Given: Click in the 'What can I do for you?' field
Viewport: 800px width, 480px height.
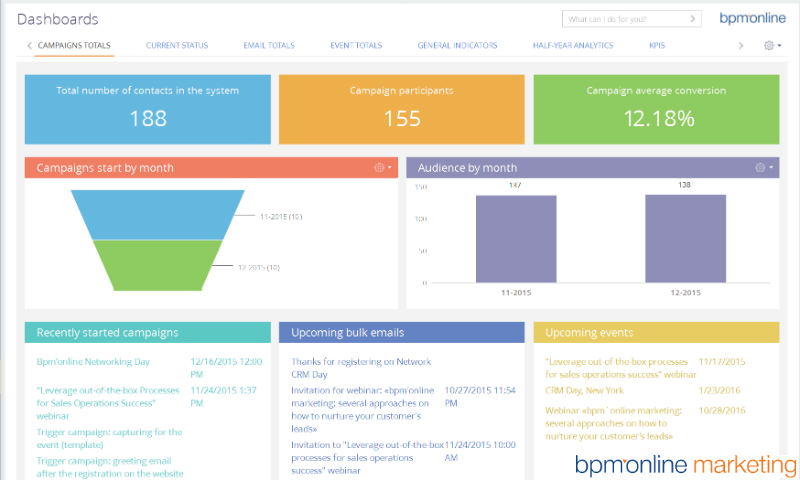Looking at the screenshot, I should pyautogui.click(x=622, y=19).
